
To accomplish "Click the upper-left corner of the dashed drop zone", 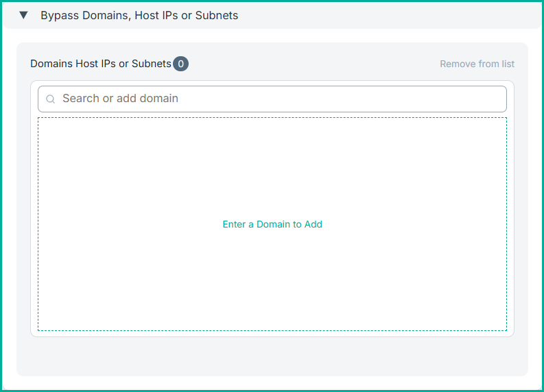I will (41, 121).
